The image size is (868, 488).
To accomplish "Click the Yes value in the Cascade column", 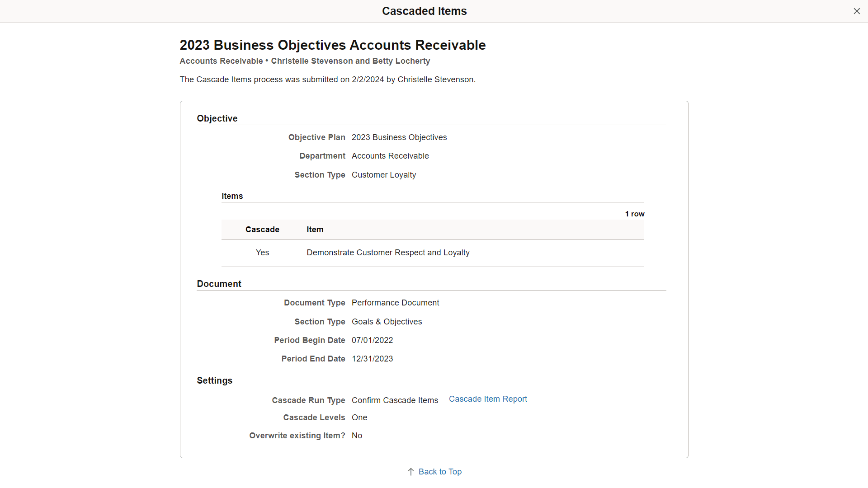I will [262, 252].
